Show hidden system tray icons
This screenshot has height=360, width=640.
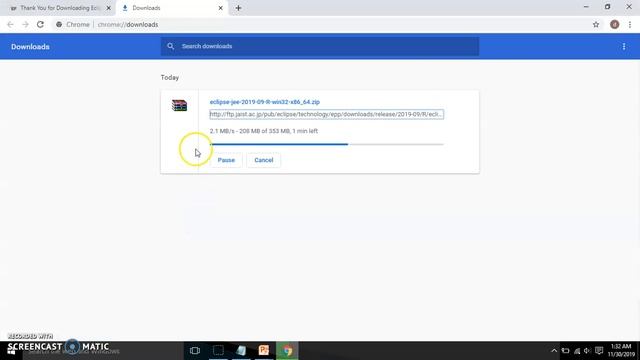click(x=554, y=351)
